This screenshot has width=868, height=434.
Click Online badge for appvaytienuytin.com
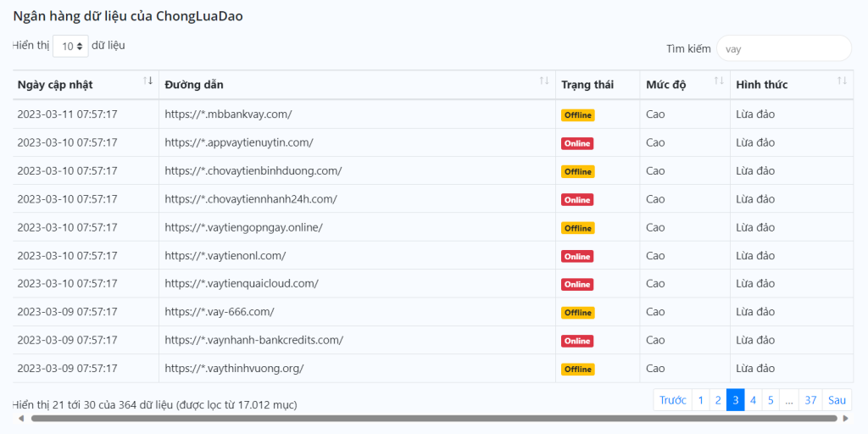pos(577,143)
